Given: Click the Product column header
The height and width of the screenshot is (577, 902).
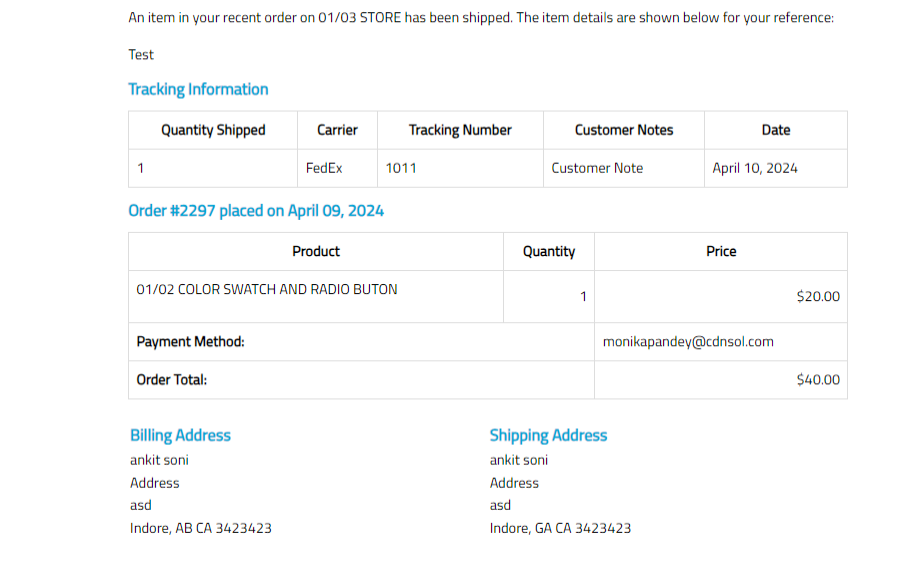Looking at the screenshot, I should tap(316, 251).
